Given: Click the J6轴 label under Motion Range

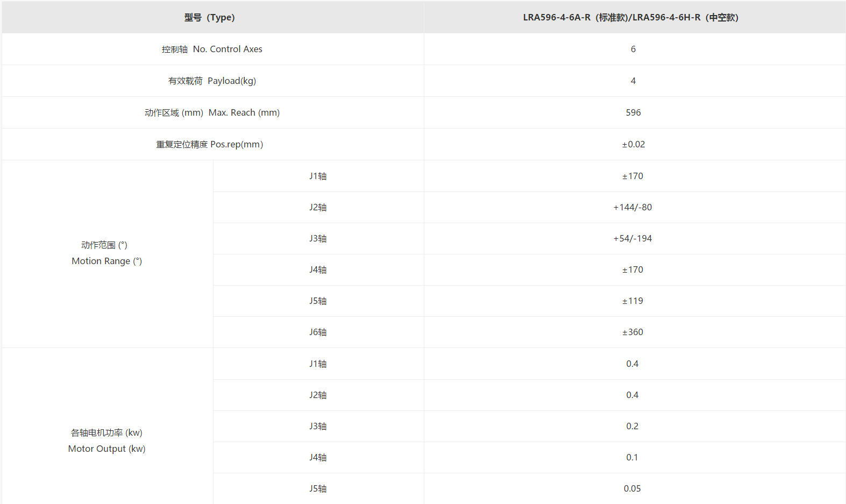Looking at the screenshot, I should click(318, 332).
